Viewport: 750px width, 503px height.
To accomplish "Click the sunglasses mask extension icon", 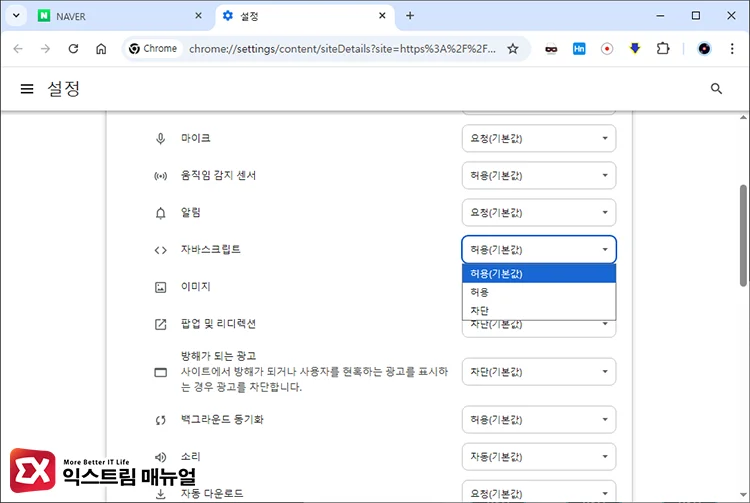I will coord(551,49).
